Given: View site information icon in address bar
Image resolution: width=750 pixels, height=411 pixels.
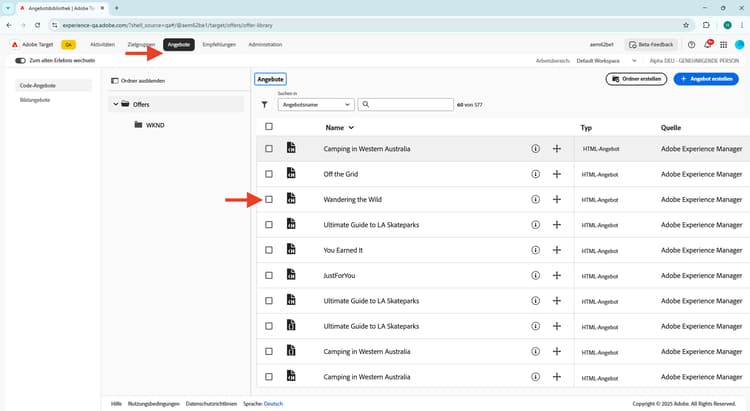Looking at the screenshot, I should (55, 25).
